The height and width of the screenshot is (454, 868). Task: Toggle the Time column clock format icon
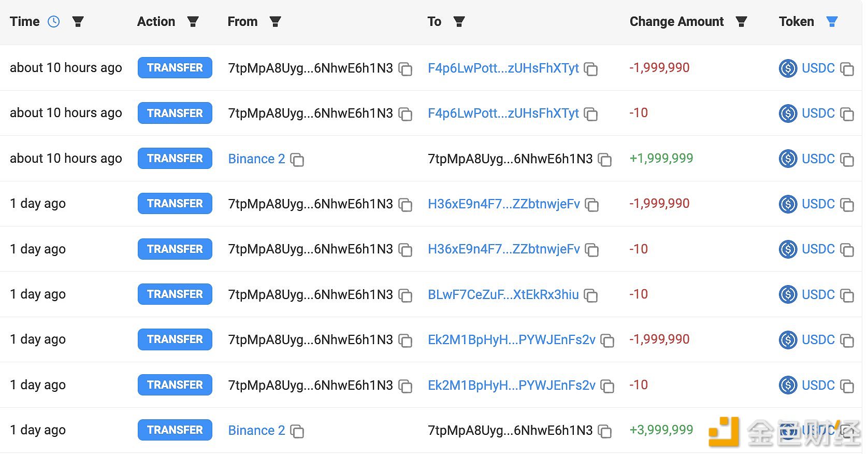[x=54, y=22]
